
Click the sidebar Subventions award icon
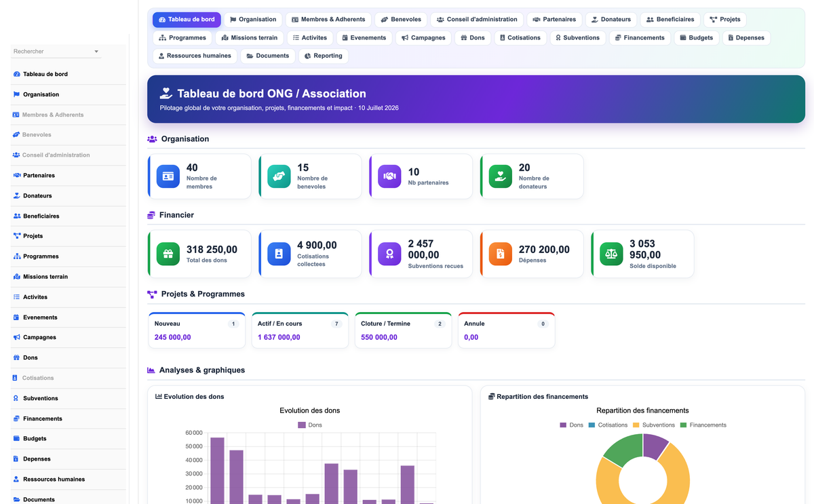point(16,398)
